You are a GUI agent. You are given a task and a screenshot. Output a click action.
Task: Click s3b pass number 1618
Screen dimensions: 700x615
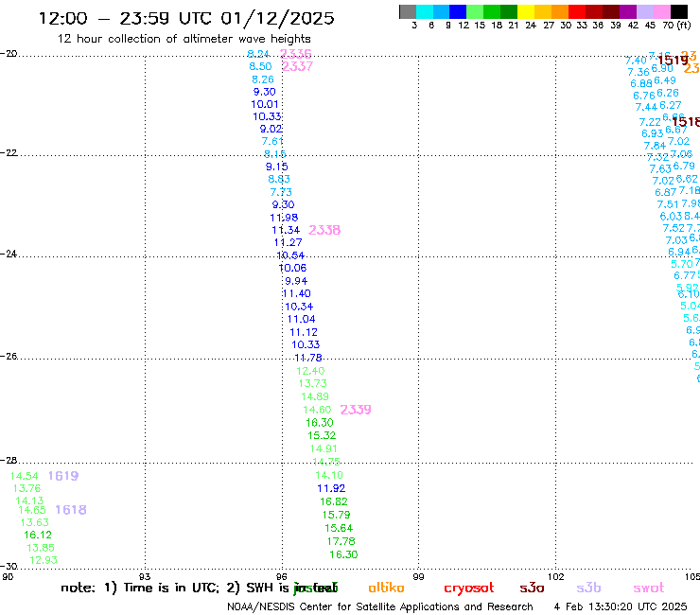tap(71, 510)
